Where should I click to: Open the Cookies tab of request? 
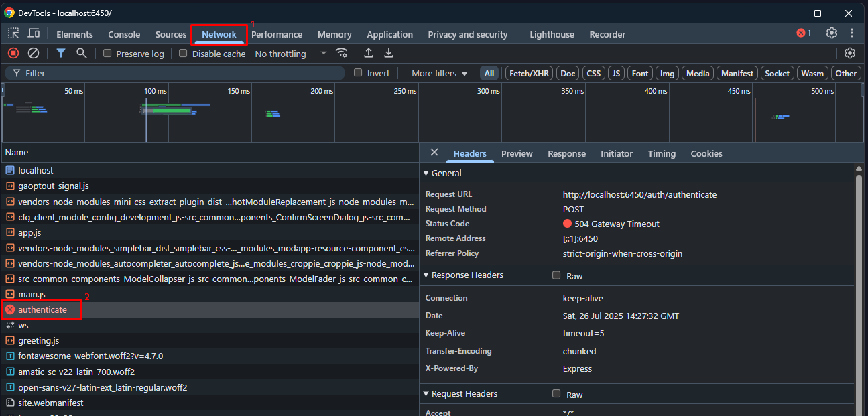point(706,153)
